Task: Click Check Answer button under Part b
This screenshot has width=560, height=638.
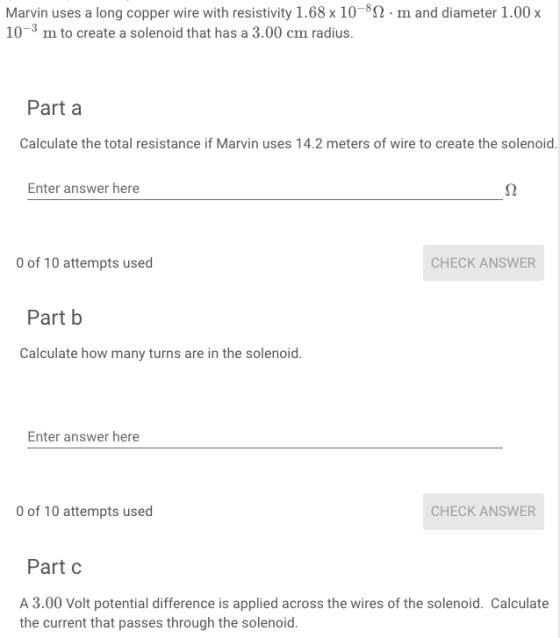Action: [483, 511]
